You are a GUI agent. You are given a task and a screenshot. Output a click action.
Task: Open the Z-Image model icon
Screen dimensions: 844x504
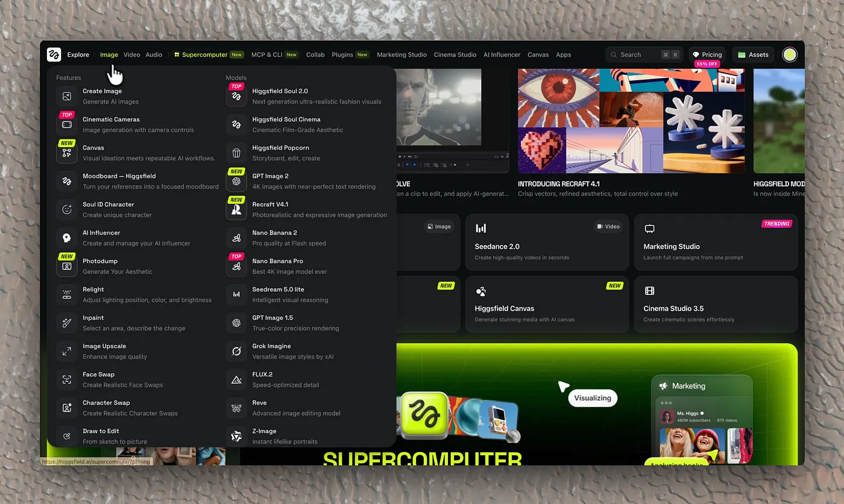click(x=237, y=436)
